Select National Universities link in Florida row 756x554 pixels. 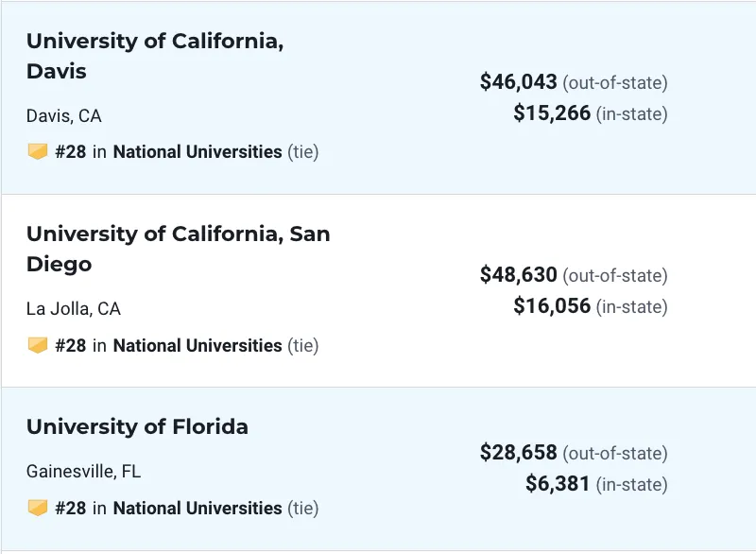tap(198, 509)
